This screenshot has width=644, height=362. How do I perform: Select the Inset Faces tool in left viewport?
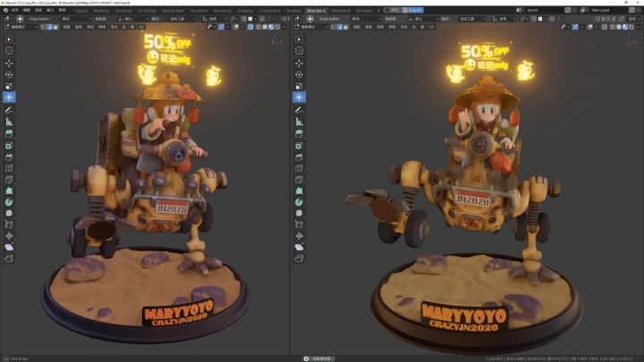pyautogui.click(x=9, y=146)
